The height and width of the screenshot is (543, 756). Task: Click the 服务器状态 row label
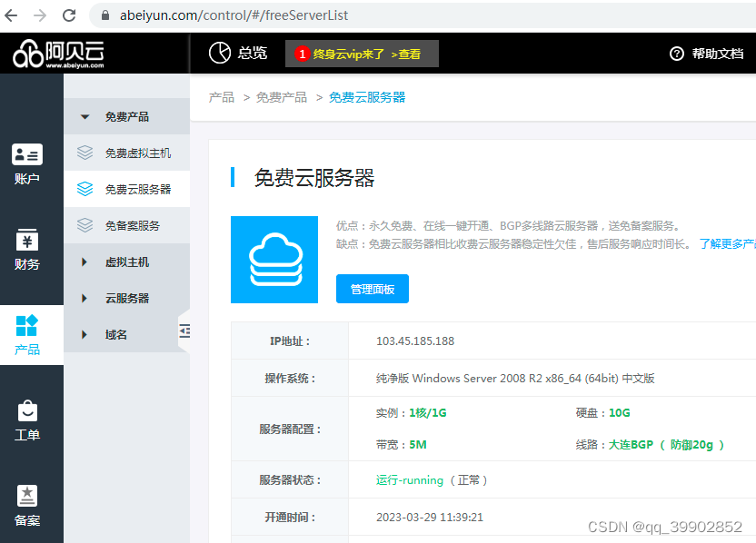[290, 480]
